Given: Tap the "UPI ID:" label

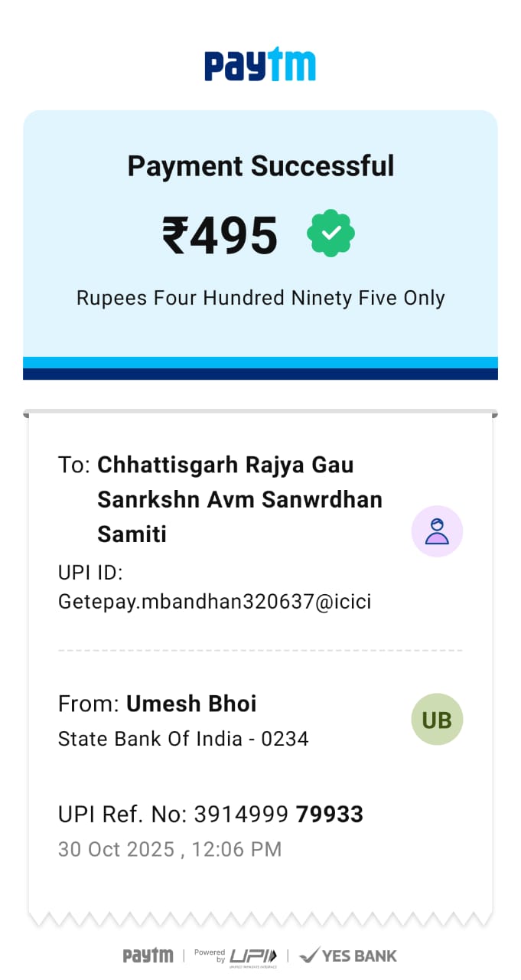Looking at the screenshot, I should (x=90, y=573).
